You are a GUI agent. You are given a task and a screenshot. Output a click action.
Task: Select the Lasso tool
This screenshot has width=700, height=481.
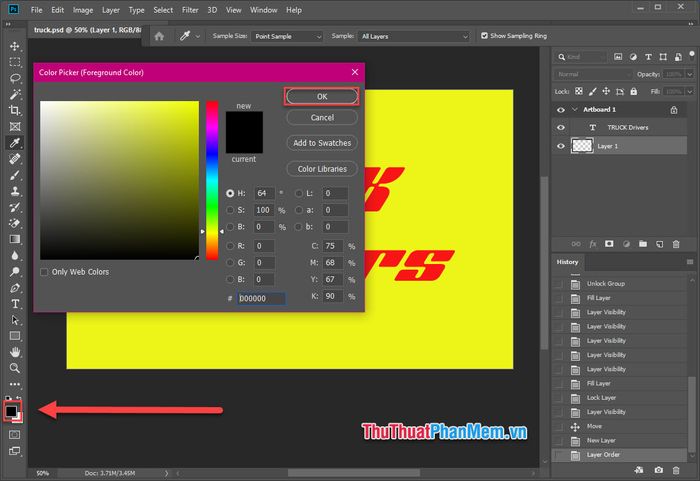[15, 78]
